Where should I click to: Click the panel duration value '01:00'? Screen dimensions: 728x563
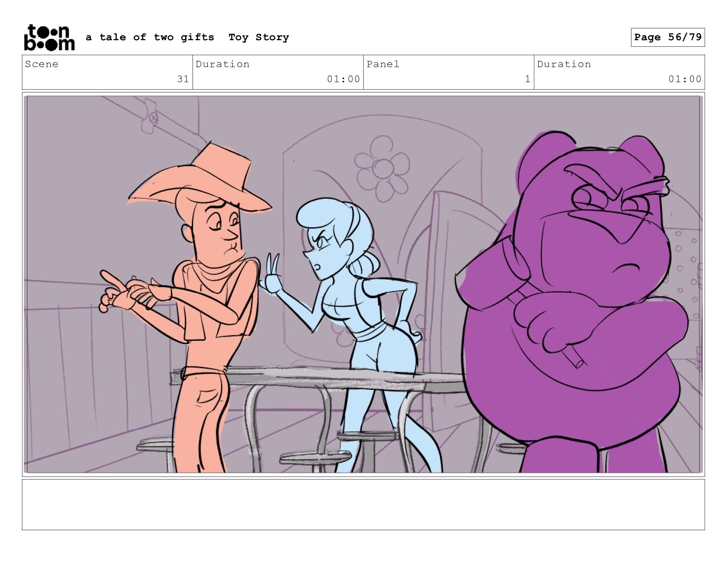tap(685, 79)
